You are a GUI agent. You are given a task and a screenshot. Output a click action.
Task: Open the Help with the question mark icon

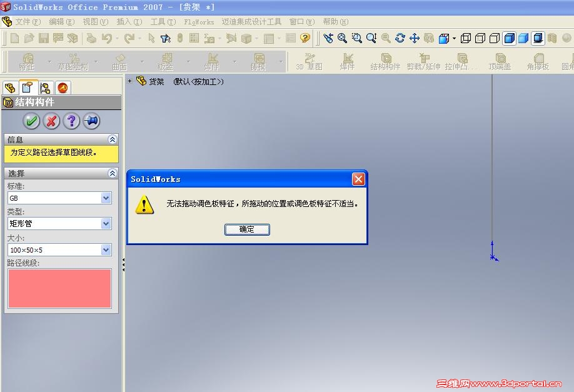coord(72,121)
